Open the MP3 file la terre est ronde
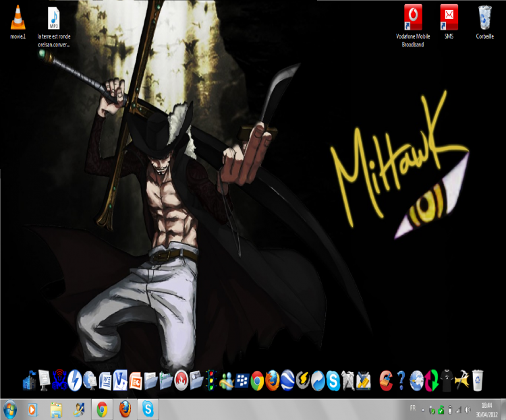Image resolution: width=506 pixels, height=420 pixels. pos(54,26)
